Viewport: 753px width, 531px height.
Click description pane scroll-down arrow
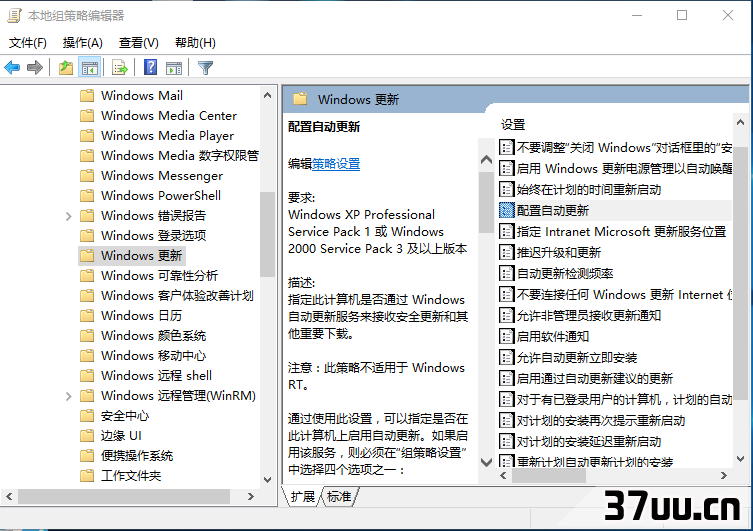pos(486,462)
